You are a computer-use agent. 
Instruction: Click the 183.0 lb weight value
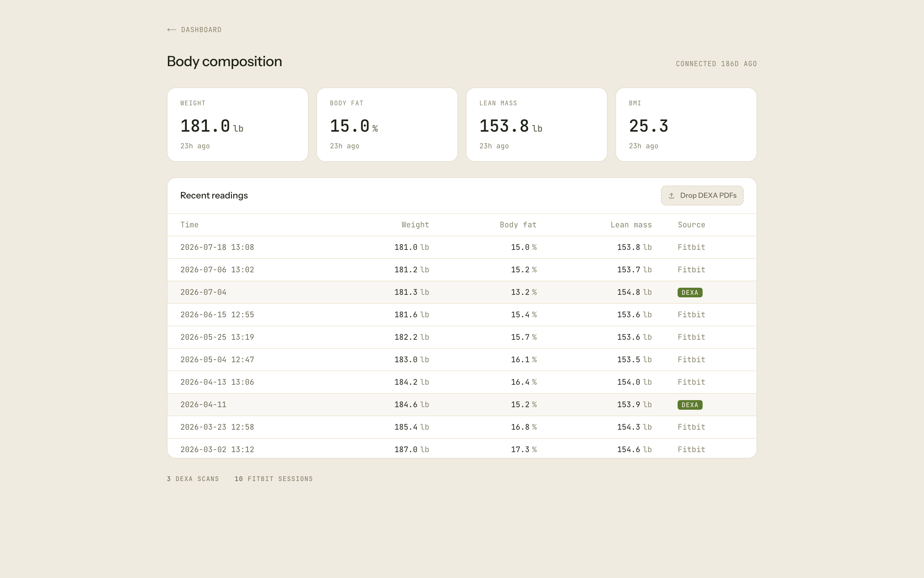(412, 360)
